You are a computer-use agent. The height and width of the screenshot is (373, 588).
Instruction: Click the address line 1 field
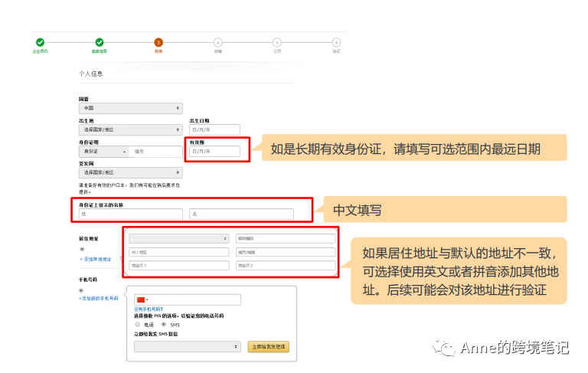click(179, 265)
